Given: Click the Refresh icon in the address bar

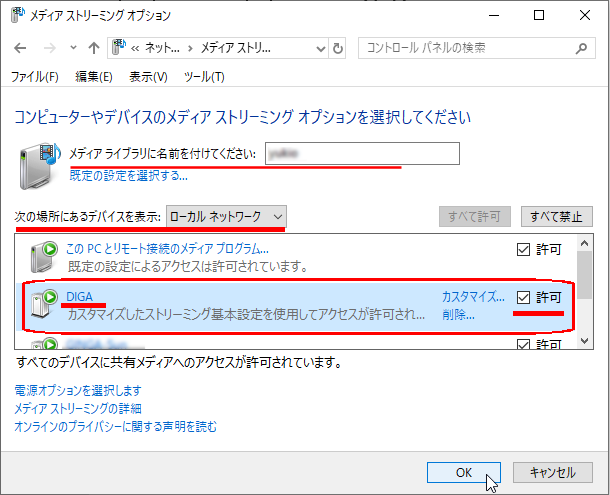Looking at the screenshot, I should point(338,48).
